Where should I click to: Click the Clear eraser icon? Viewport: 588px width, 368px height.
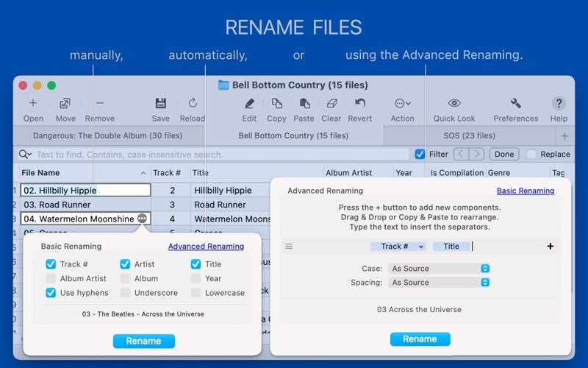tap(331, 103)
